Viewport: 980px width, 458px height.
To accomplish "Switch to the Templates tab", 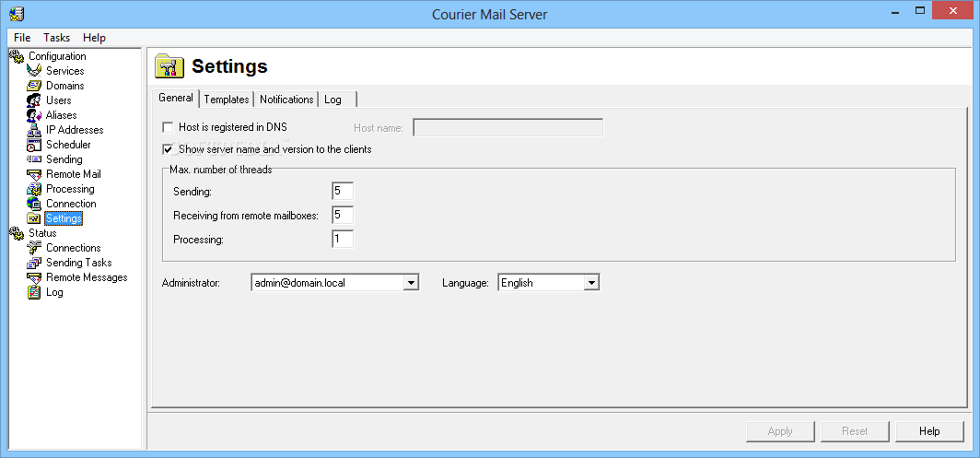I will click(227, 100).
